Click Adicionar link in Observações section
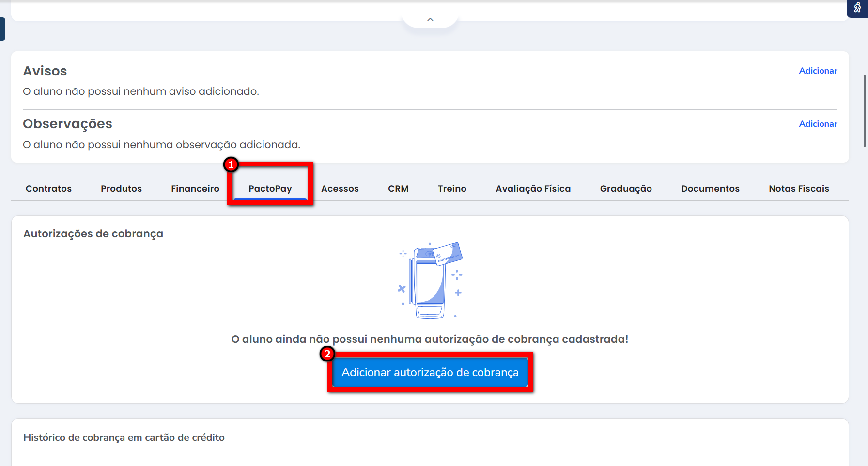 pyautogui.click(x=818, y=124)
